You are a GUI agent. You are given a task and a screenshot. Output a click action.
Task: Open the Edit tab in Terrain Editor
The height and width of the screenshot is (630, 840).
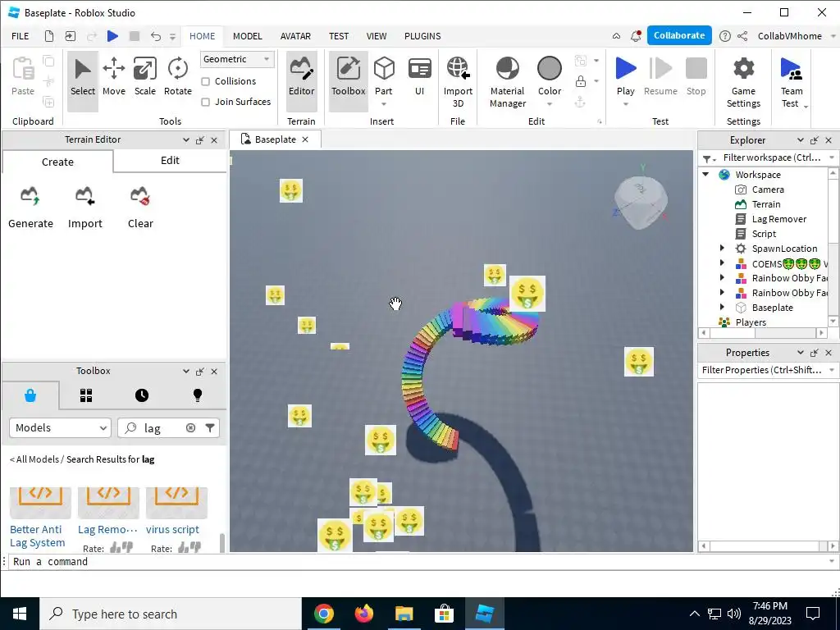[x=170, y=161]
